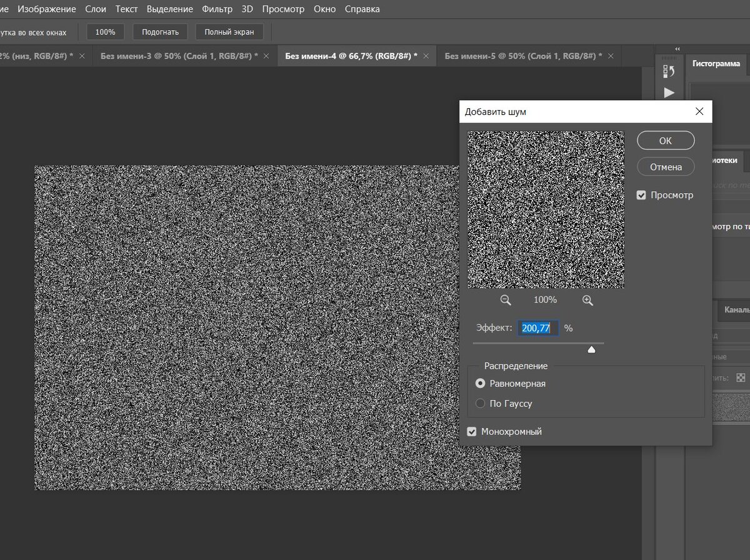The width and height of the screenshot is (750, 560).
Task: Click the 100% preview zoom label
Action: (x=545, y=300)
